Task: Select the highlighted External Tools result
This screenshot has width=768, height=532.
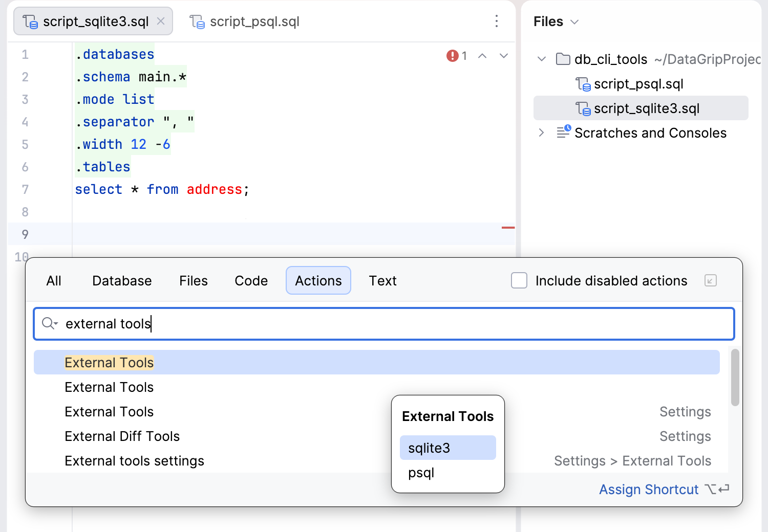Action: (x=377, y=362)
